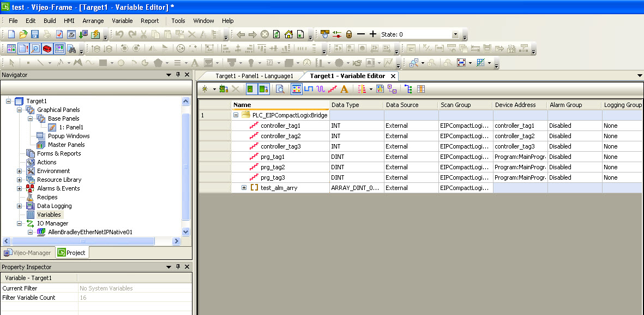Click the Navigator horizontal scrollbar right arrow

tap(176, 241)
